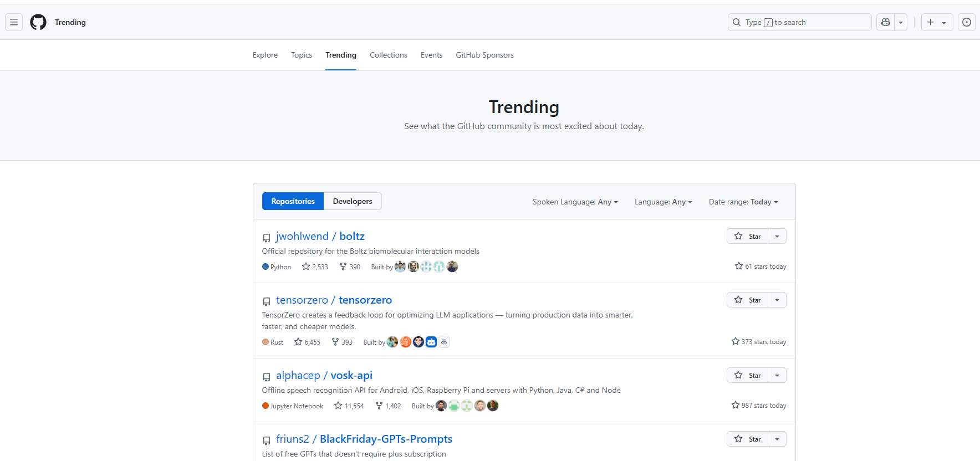Click the '373 stars today' text
Viewport: 980px width, 461px height.
[x=759, y=342]
